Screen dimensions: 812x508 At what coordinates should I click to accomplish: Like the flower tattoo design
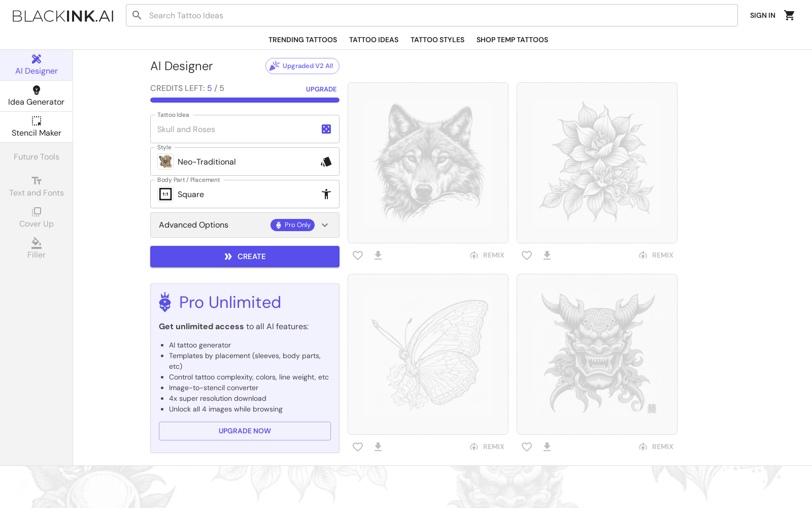click(527, 255)
